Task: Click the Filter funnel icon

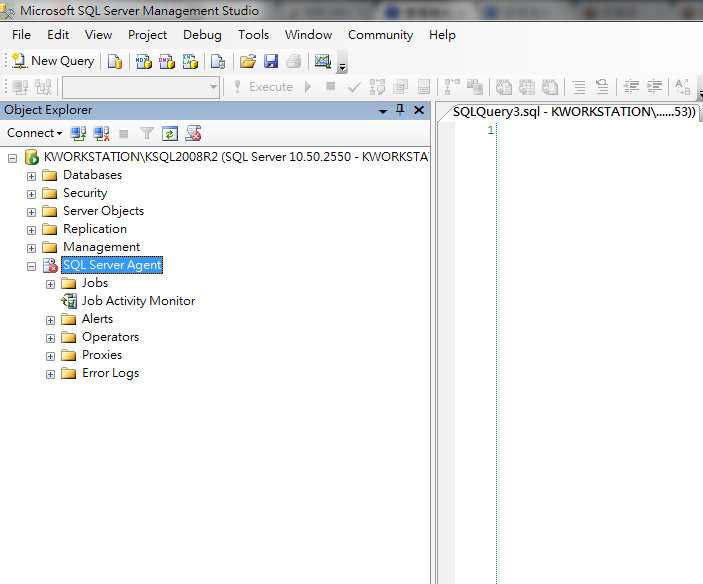Action: coord(147,134)
